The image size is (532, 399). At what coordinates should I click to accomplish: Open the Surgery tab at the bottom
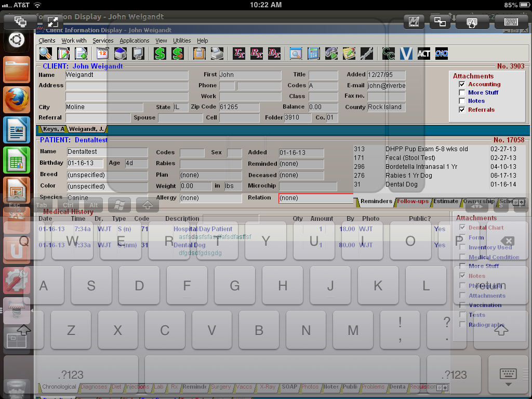click(x=220, y=387)
